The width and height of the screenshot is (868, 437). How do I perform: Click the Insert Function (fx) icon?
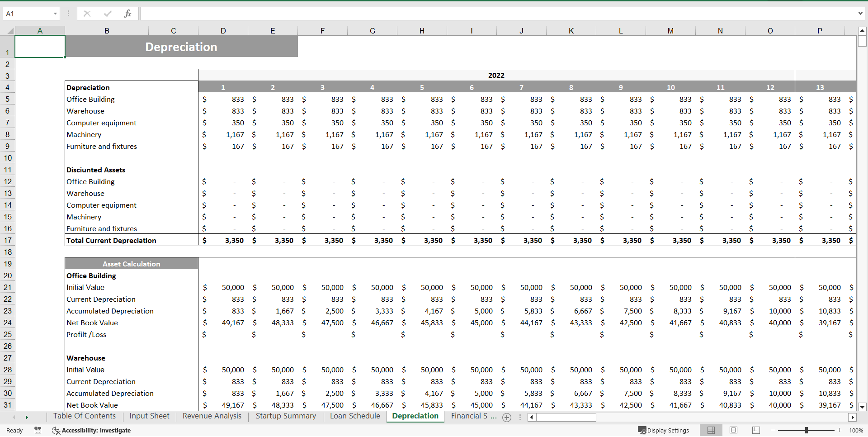(128, 14)
